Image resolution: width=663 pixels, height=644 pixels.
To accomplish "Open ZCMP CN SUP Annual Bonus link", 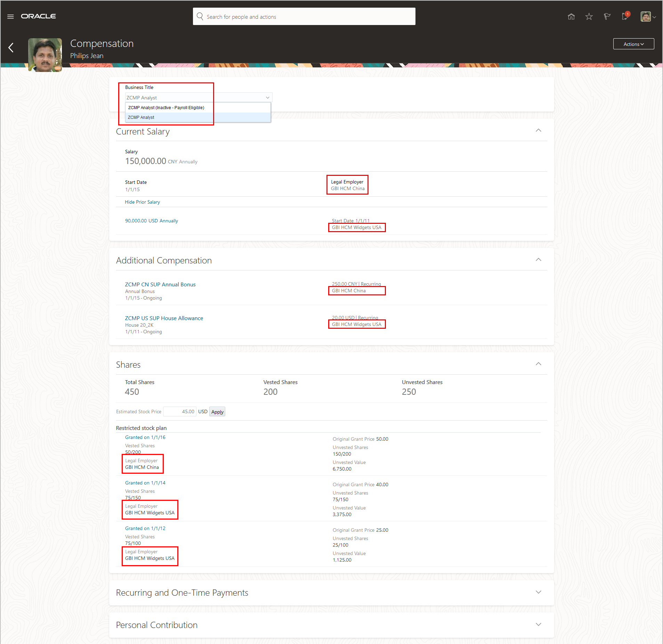I will [x=160, y=284].
